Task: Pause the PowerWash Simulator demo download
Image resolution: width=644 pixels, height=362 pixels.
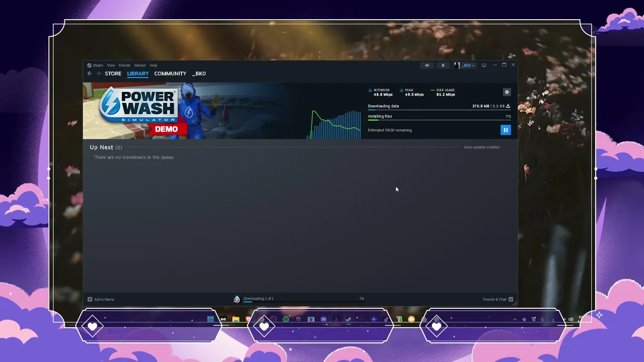Action: (x=506, y=130)
